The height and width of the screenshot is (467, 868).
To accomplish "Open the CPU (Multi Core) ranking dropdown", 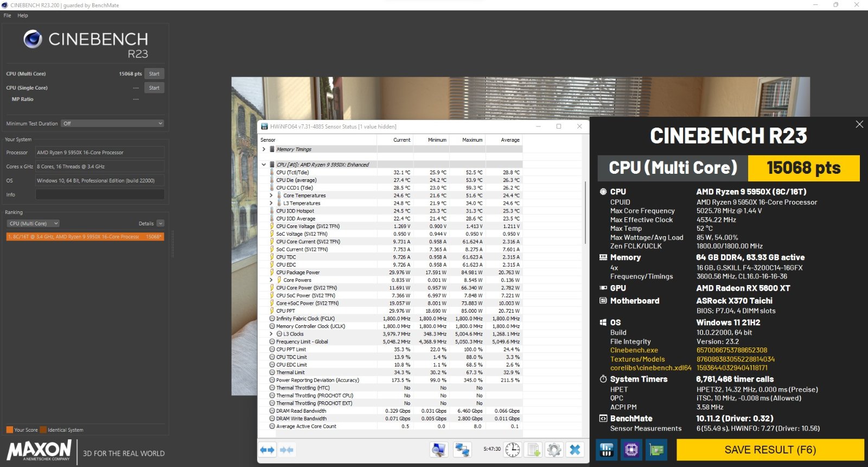I will point(33,223).
